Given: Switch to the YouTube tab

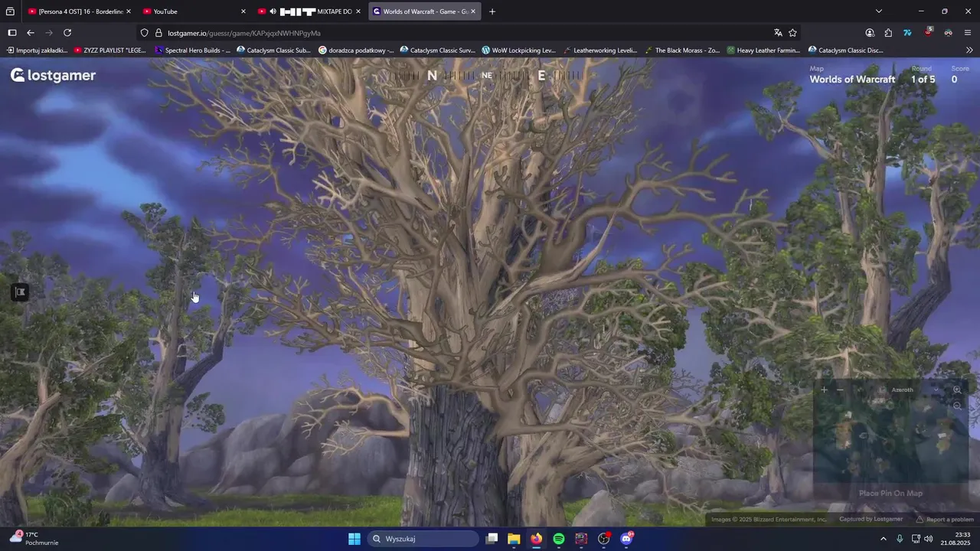Looking at the screenshot, I should tap(194, 11).
